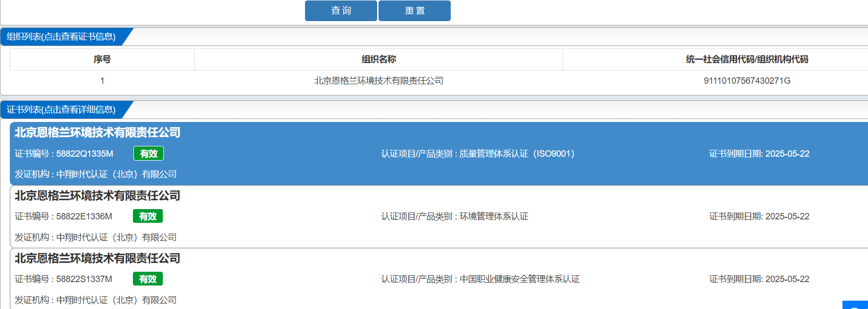Click issuing body line under certificate 58822Q1335M
The height and width of the screenshot is (309, 868).
click(96, 174)
